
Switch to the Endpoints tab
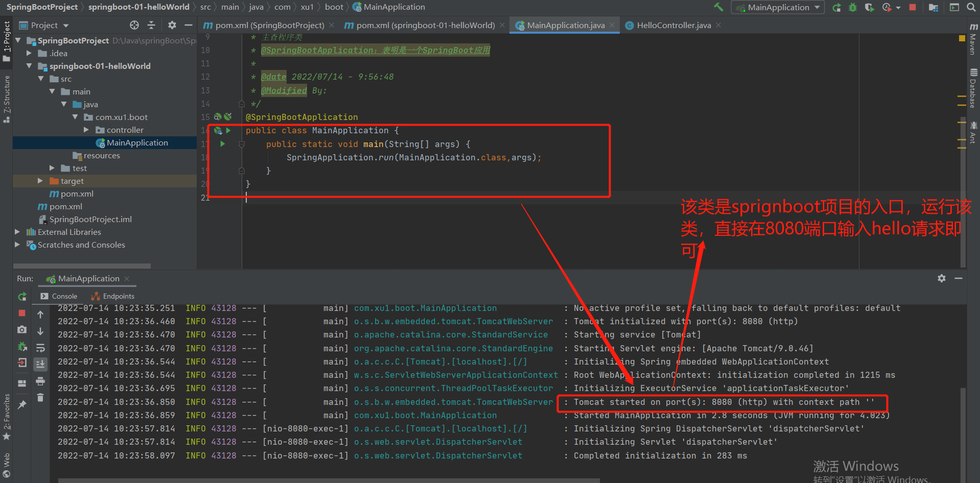113,296
